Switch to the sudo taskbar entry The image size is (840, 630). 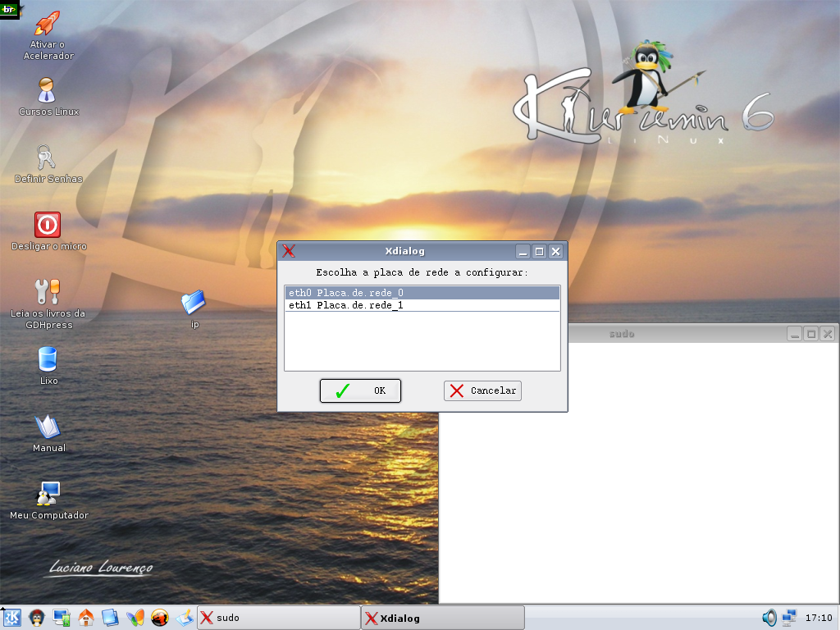point(277,618)
